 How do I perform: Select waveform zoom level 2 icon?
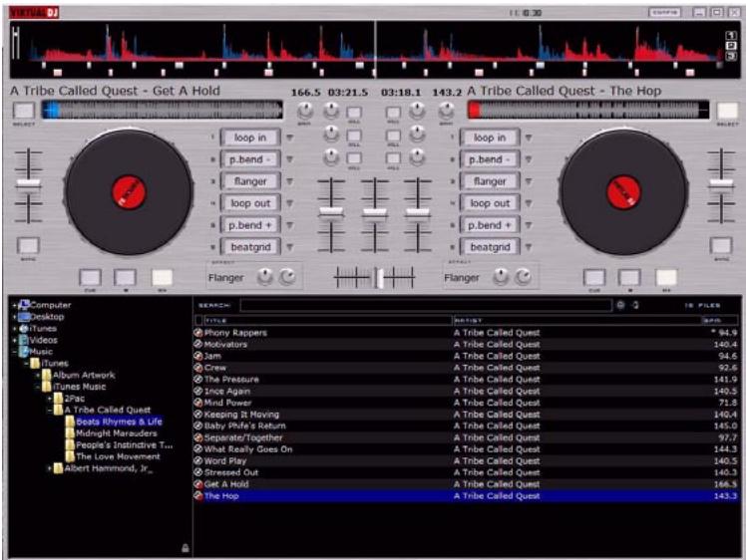(x=731, y=46)
